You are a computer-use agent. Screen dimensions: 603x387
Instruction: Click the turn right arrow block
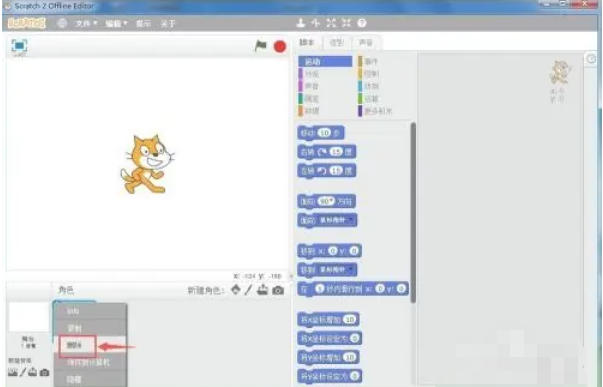point(326,152)
